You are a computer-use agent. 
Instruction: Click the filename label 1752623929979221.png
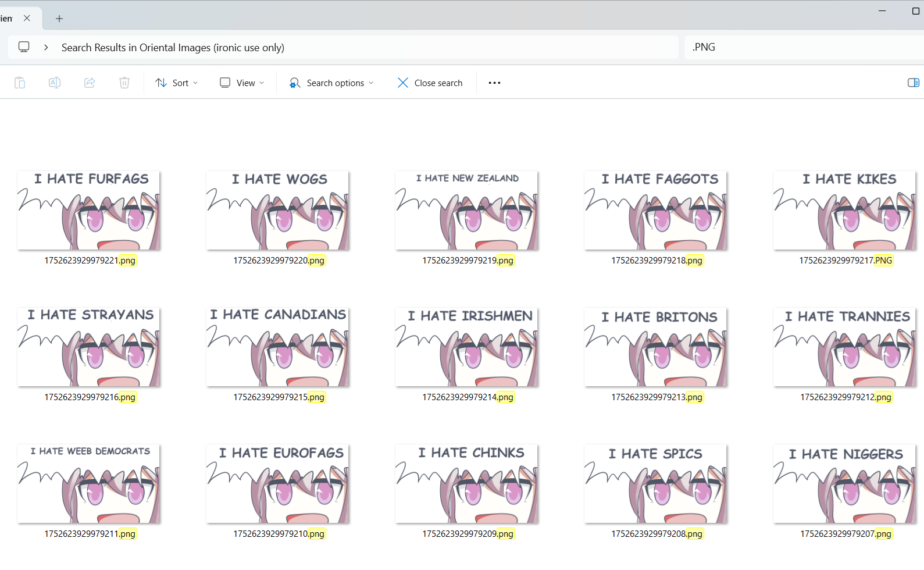(90, 261)
